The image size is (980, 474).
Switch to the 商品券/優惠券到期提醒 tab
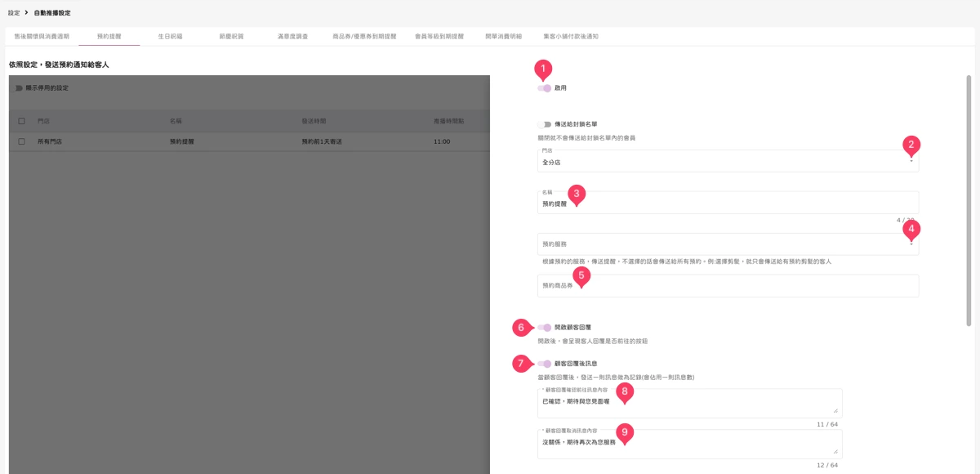[364, 37]
